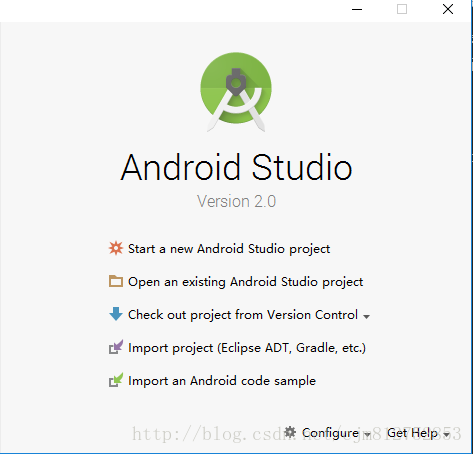The width and height of the screenshot is (473, 454).
Task: Click the red starburst new project icon
Action: pyautogui.click(x=116, y=248)
